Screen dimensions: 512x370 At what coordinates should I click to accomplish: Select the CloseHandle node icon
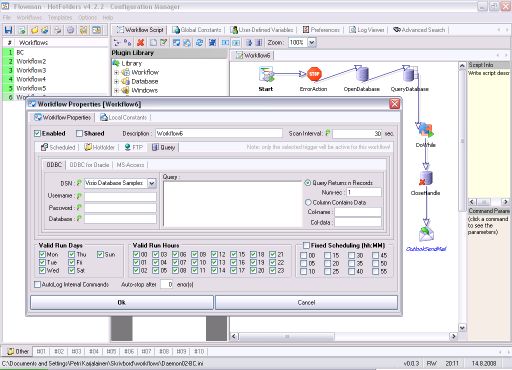(x=426, y=179)
